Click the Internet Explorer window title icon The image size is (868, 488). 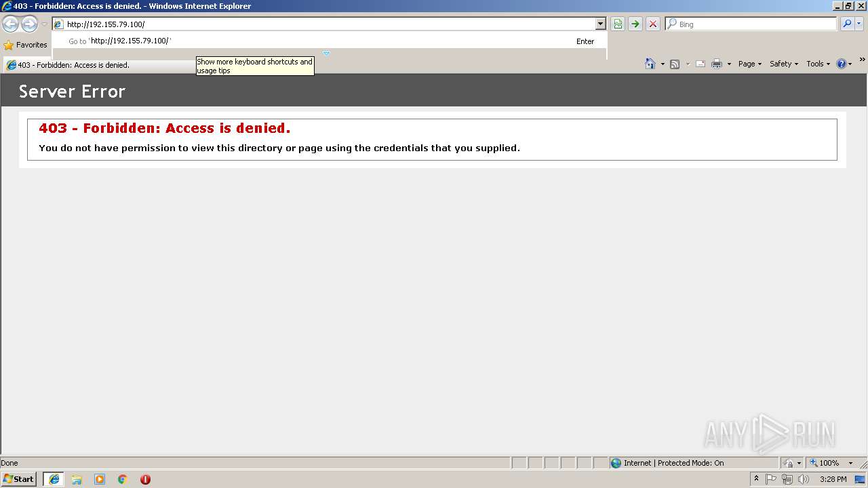(x=6, y=6)
